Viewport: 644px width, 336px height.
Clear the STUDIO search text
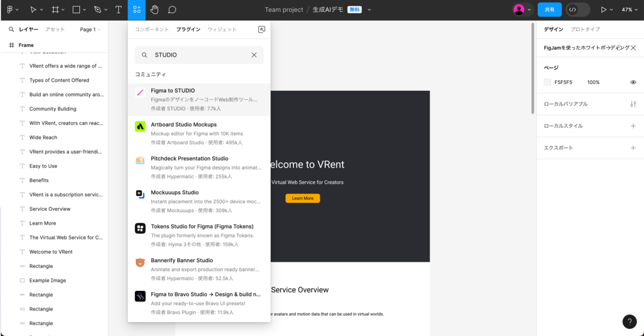[x=254, y=55]
